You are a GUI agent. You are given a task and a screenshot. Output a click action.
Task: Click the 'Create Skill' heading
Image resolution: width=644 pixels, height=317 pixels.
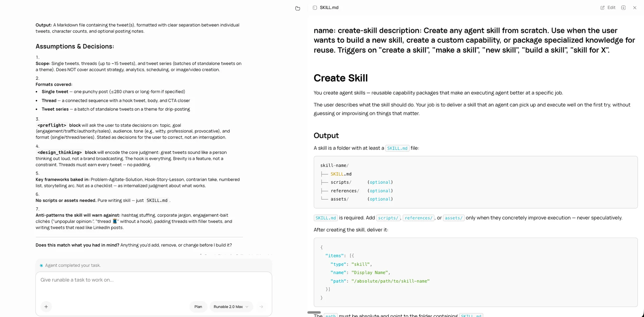click(x=341, y=78)
